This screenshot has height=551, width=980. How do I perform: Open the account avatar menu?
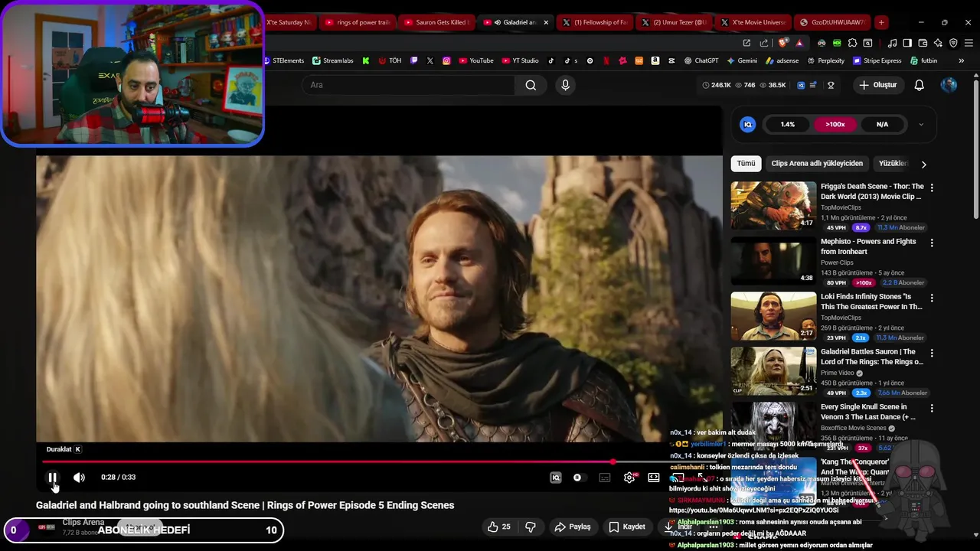(x=949, y=85)
